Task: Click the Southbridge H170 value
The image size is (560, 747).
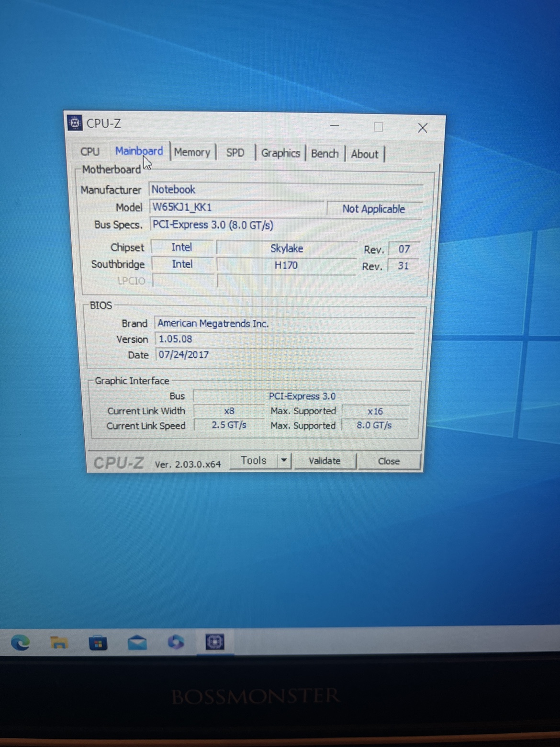Action: 286,265
